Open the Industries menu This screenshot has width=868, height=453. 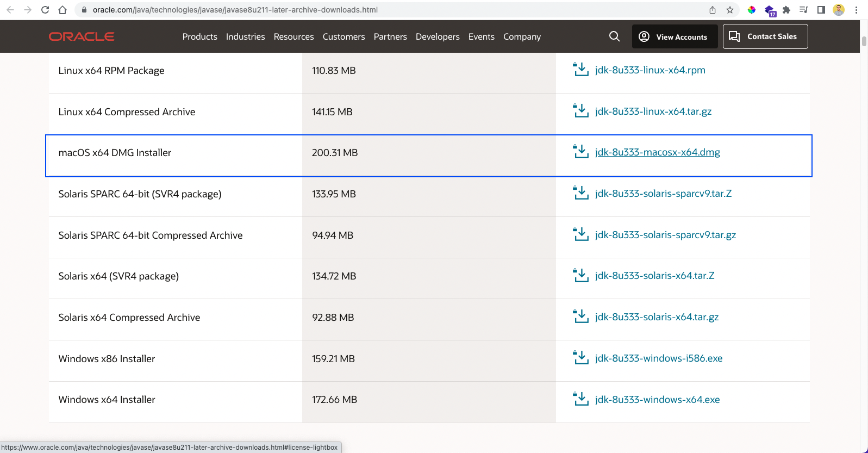pos(245,36)
